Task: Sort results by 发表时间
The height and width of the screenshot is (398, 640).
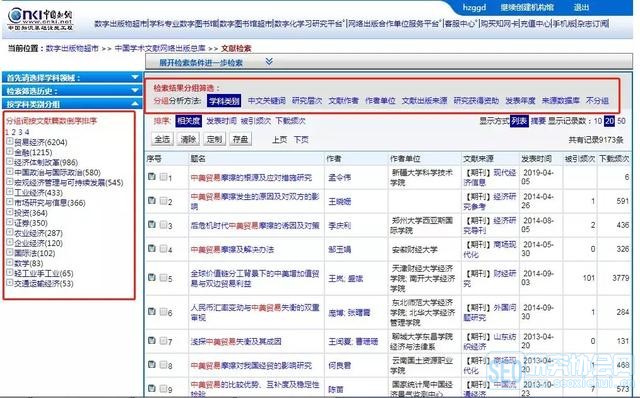Action: click(x=221, y=121)
